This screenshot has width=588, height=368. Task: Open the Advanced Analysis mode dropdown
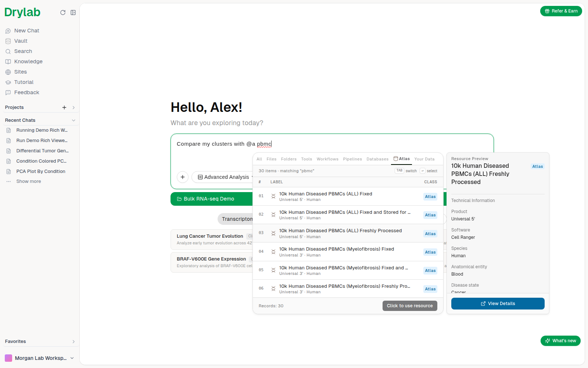coord(223,177)
